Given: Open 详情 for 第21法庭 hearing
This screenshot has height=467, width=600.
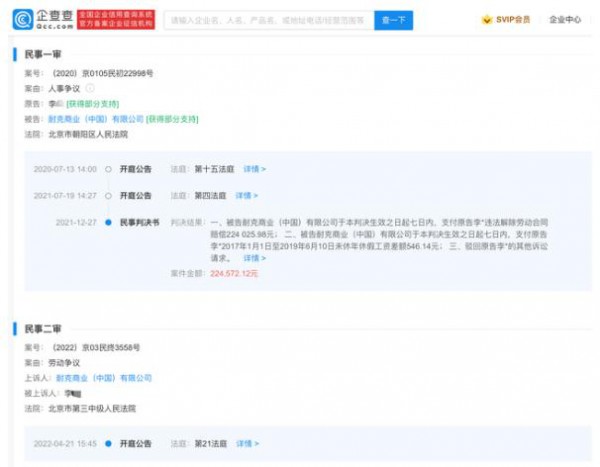Looking at the screenshot, I should 248,444.
